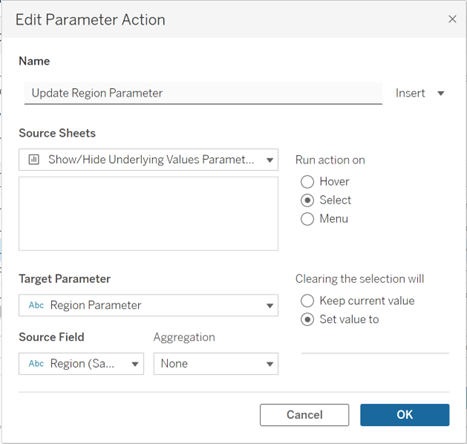
Task: Click the Abc icon in Source Field box
Action: [x=36, y=363]
